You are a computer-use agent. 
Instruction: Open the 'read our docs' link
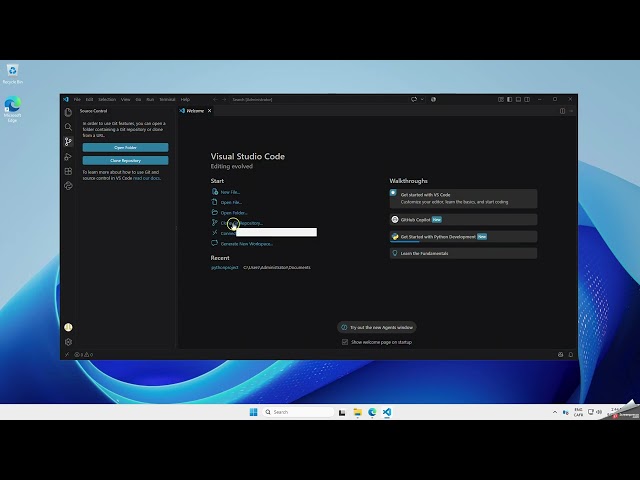click(147, 178)
